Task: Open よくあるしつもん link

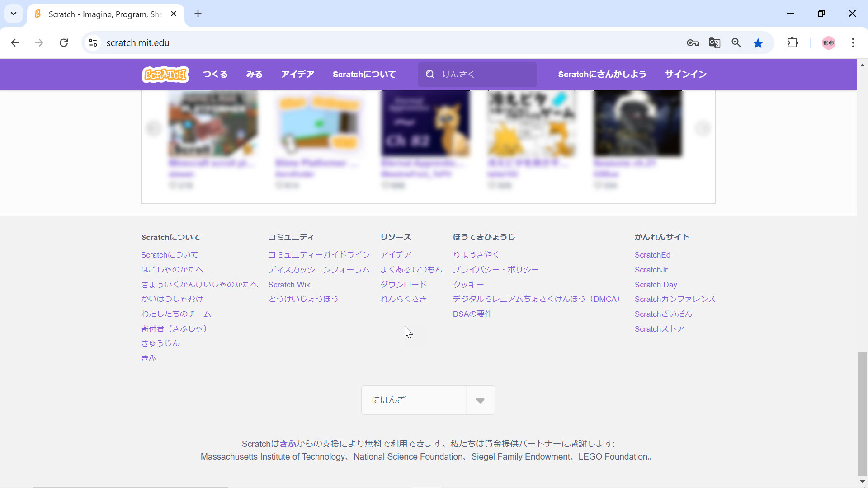Action: pyautogui.click(x=411, y=270)
